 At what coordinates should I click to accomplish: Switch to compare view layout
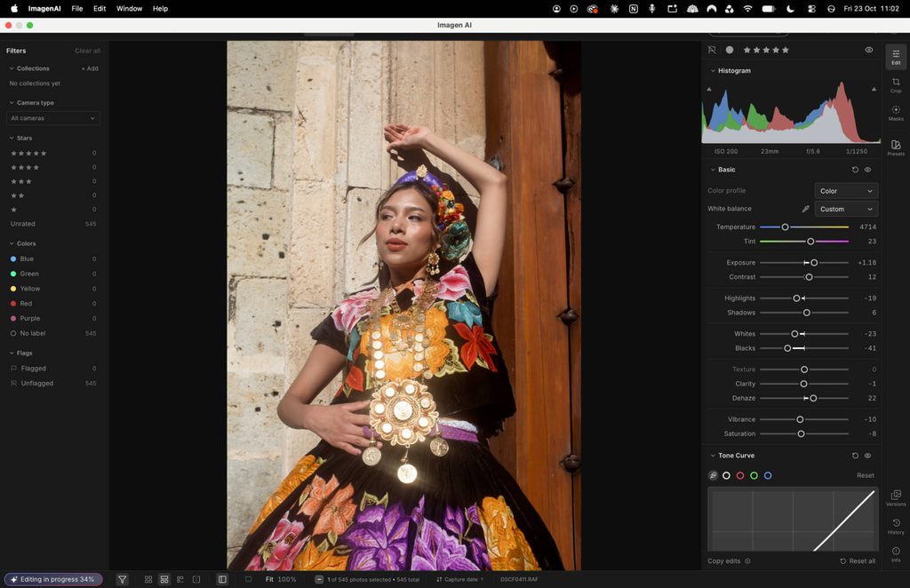coord(180,579)
